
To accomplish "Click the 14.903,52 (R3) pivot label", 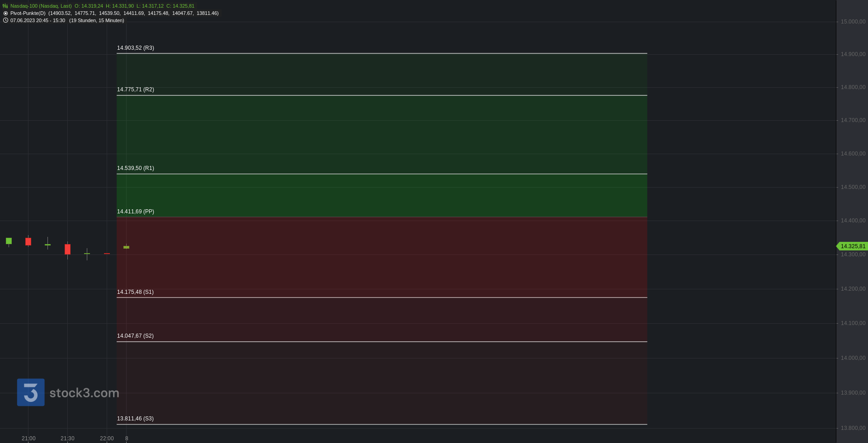I will [x=136, y=48].
